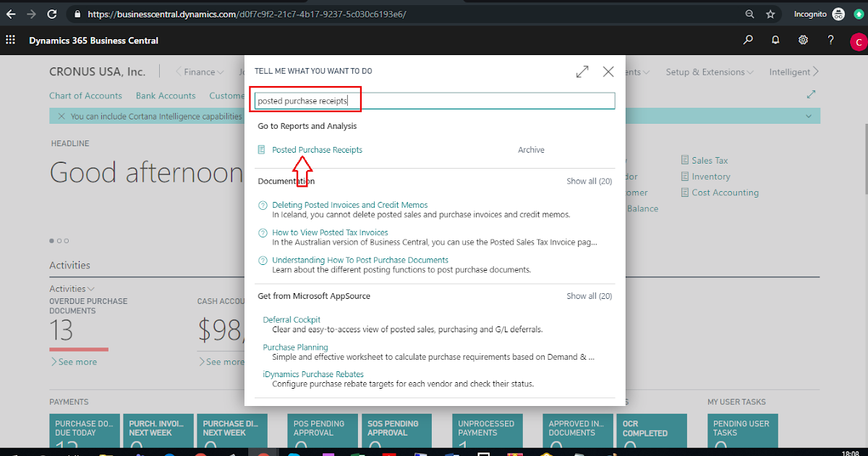Click the search text field in Tell Me

pos(435,101)
